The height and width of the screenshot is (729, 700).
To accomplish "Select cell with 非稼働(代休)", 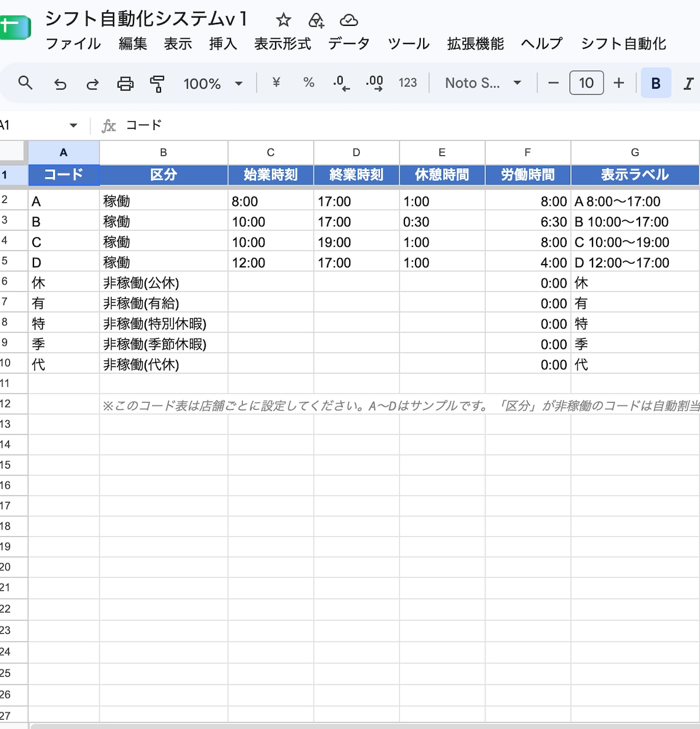I will pos(163,364).
